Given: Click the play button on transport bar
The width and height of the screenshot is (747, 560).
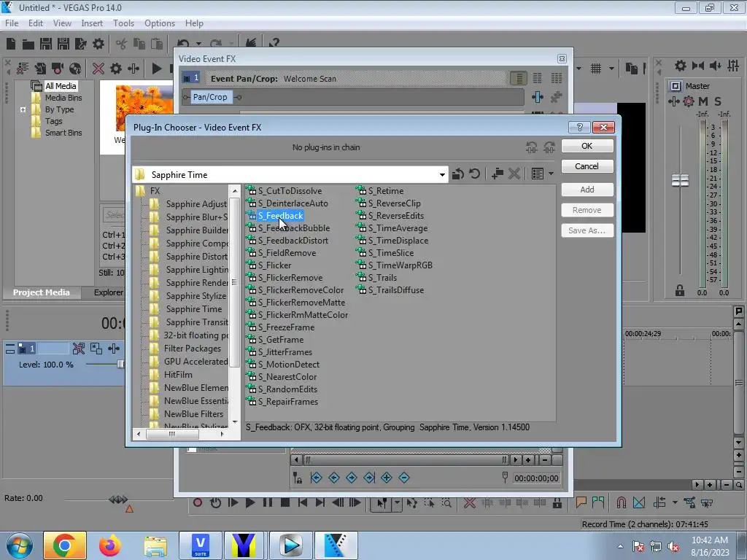Looking at the screenshot, I should [x=249, y=502].
